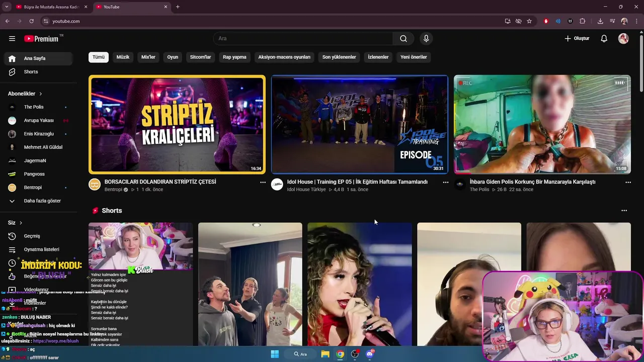Click the crossed-out eye icon in address bar

coord(518,21)
